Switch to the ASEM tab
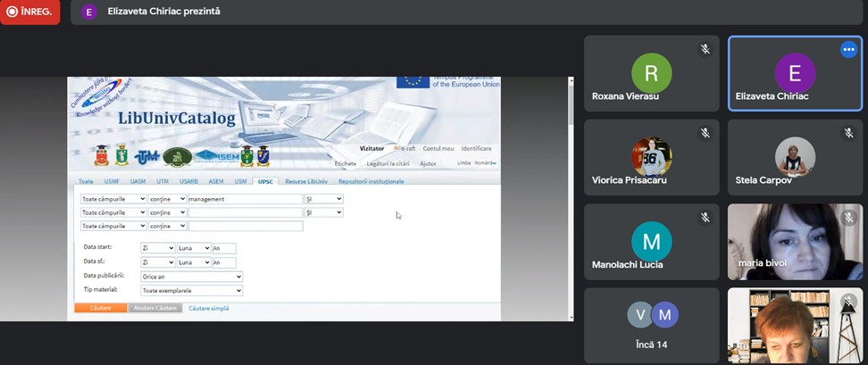 [x=216, y=181]
